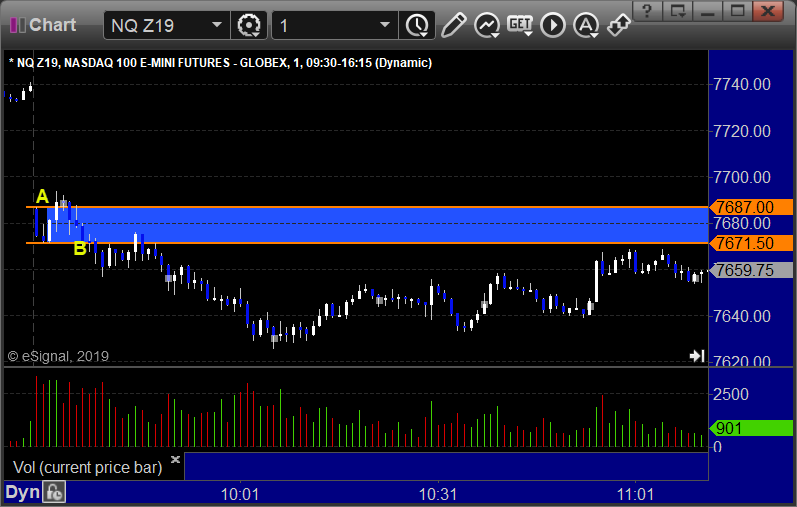Click the 10:31 time axis label
Viewport: 797px width, 507px height.
pos(438,494)
